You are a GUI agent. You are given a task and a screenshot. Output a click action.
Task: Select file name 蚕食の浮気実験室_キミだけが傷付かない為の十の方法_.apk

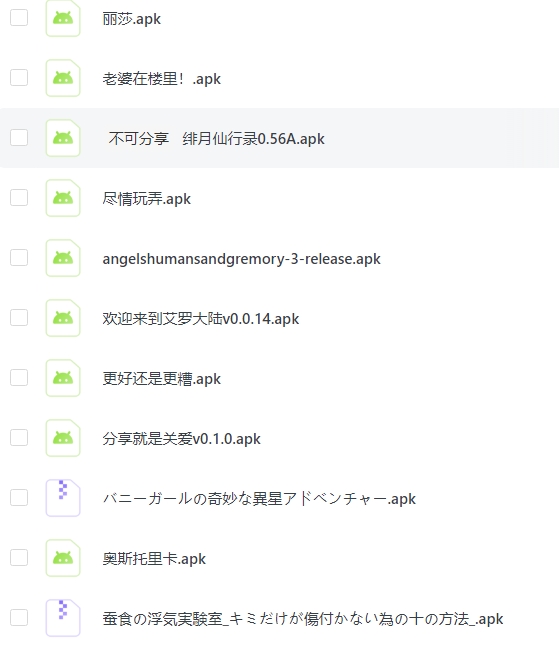coord(303,619)
